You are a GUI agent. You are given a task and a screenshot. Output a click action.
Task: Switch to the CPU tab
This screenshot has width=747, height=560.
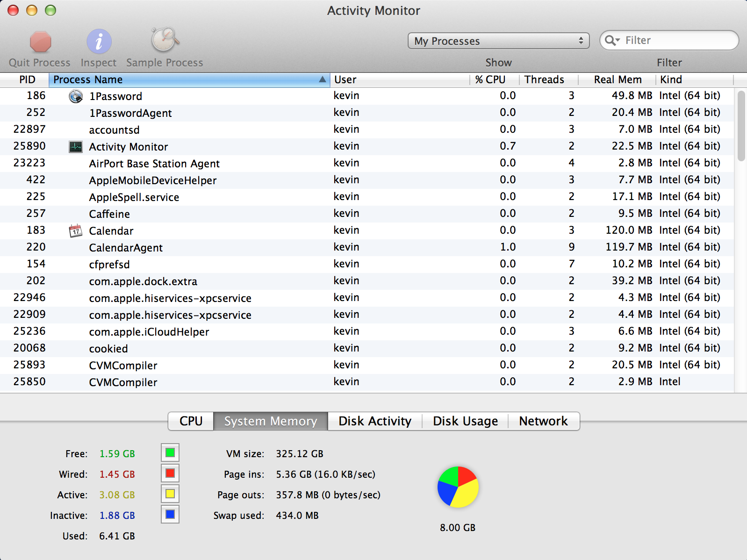click(x=191, y=421)
